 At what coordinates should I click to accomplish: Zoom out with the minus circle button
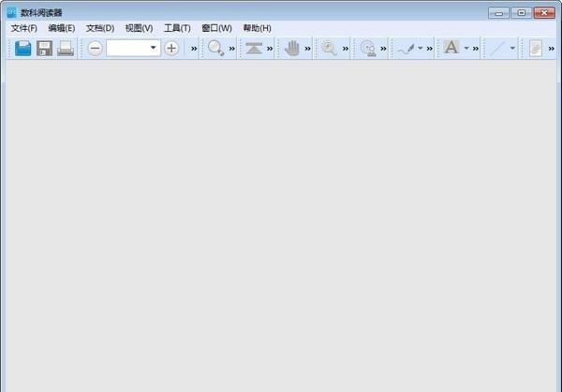(95, 49)
